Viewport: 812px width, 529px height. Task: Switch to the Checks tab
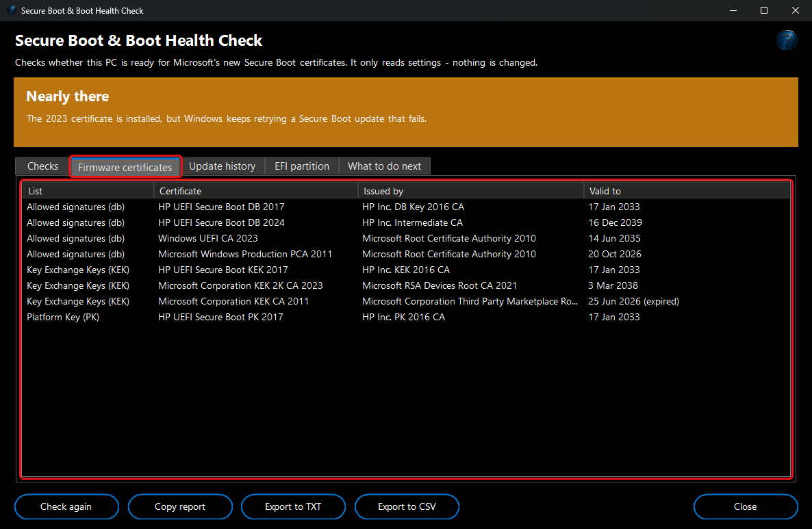pyautogui.click(x=42, y=166)
